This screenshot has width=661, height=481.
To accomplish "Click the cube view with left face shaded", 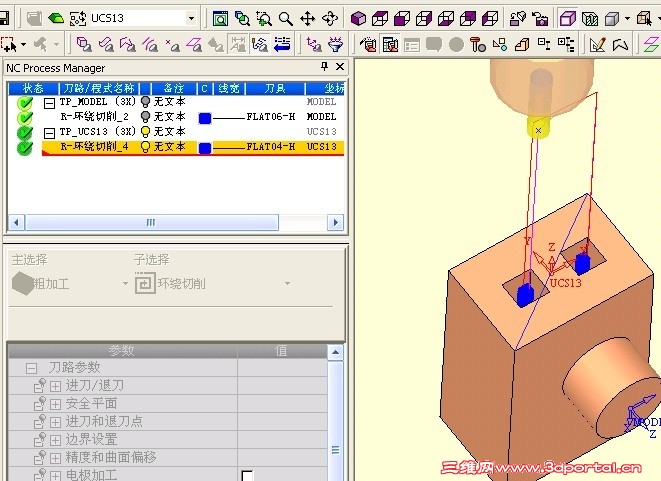I will pyautogui.click(x=490, y=19).
